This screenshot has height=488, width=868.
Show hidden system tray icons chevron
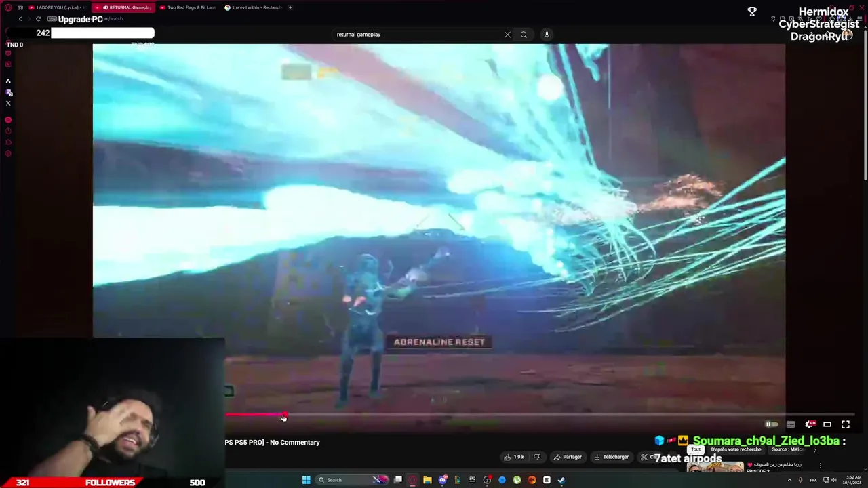pyautogui.click(x=789, y=480)
